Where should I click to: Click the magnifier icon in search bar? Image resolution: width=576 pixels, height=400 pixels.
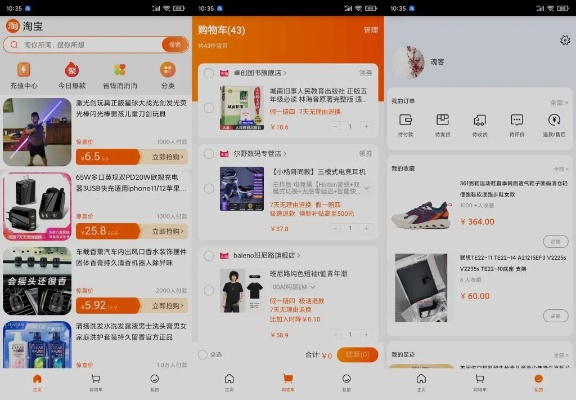tap(14, 45)
